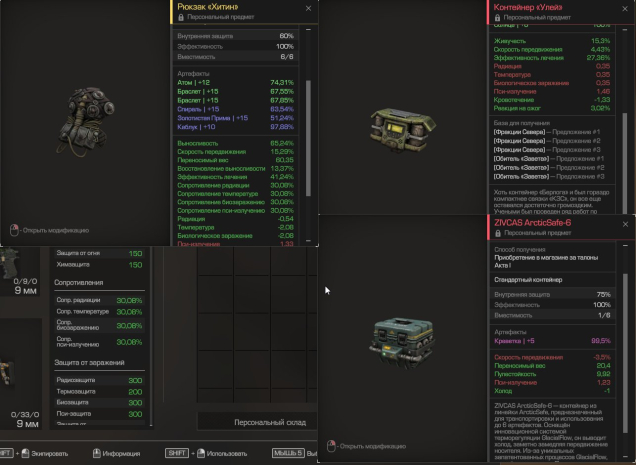Viewport: 636px width, 465px height.
Task: Click the Хитин backpack 3D preview image
Action: (86, 121)
